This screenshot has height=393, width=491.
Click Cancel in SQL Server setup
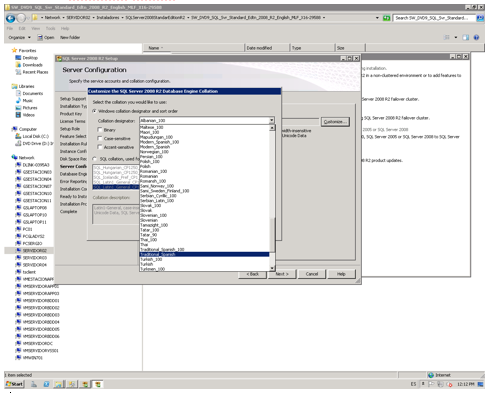click(312, 274)
